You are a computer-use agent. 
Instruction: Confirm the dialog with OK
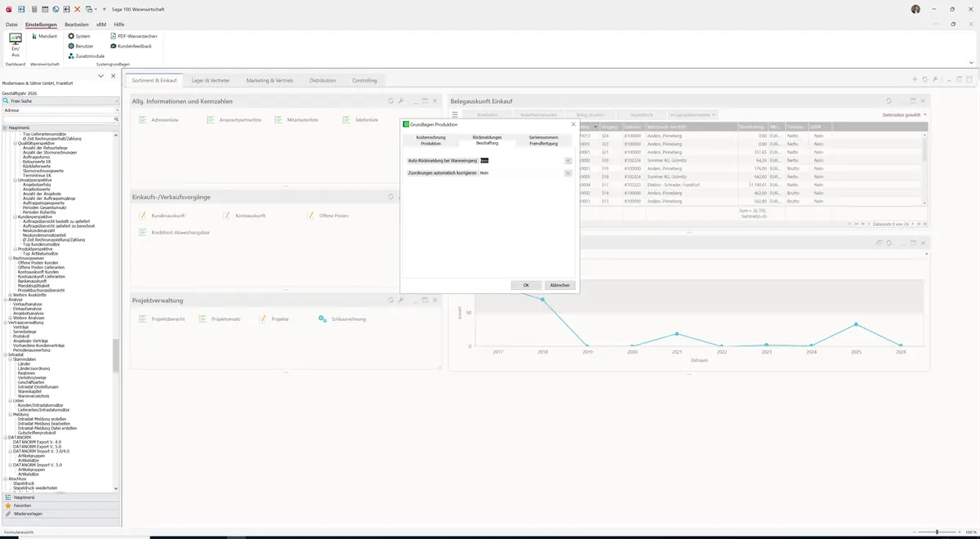pyautogui.click(x=526, y=285)
